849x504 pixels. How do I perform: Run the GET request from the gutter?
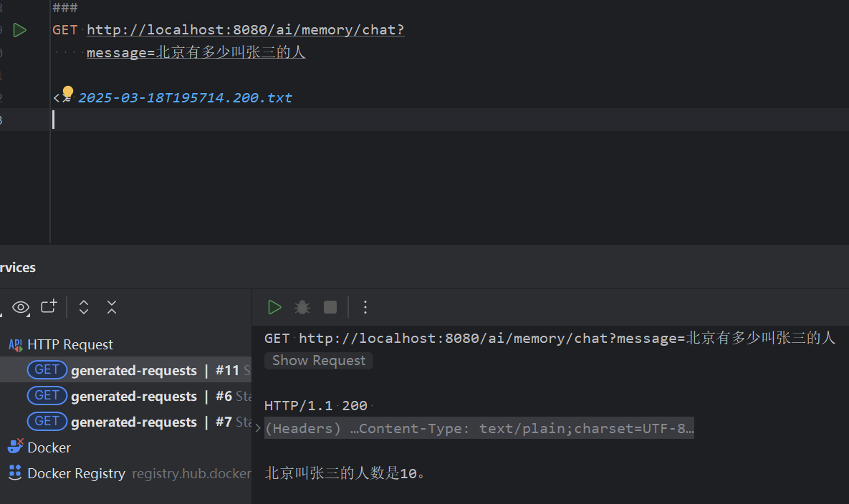(x=19, y=30)
